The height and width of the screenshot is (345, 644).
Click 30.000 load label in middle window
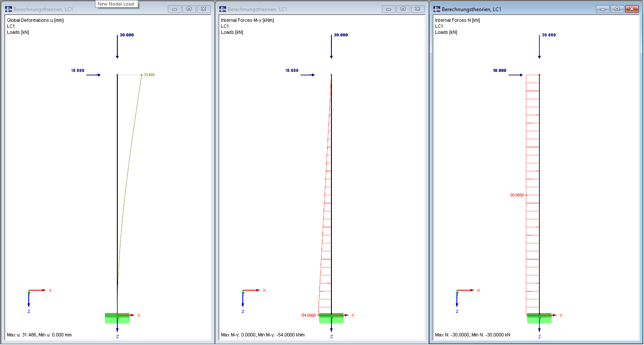point(341,35)
